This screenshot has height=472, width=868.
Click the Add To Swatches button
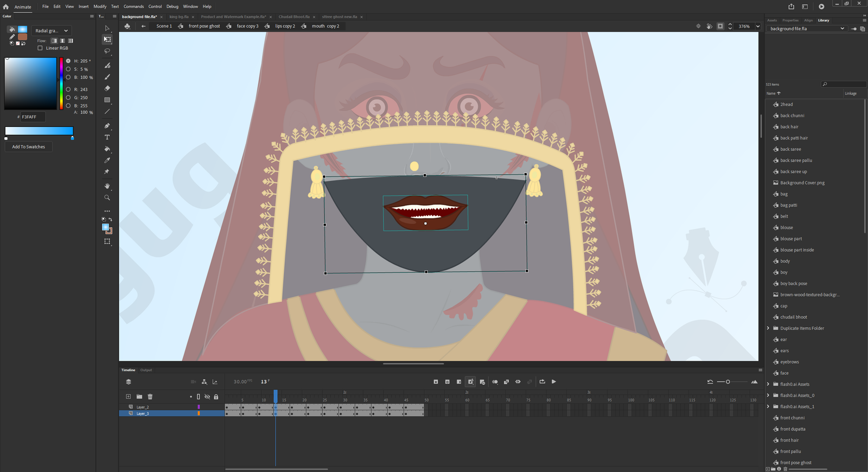(29, 147)
